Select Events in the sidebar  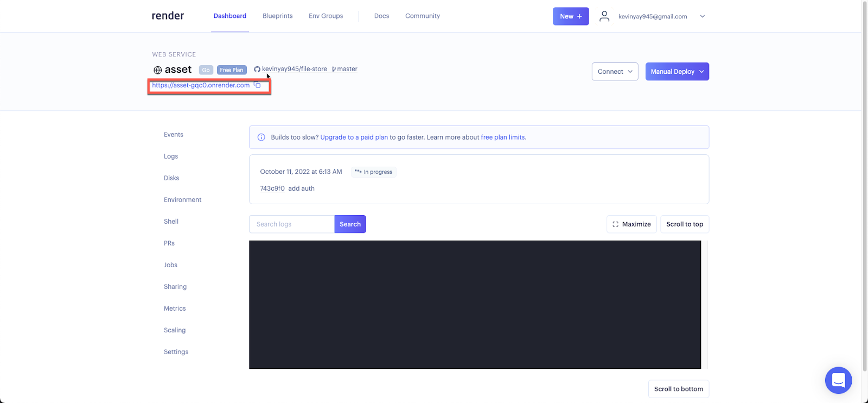[x=174, y=135]
